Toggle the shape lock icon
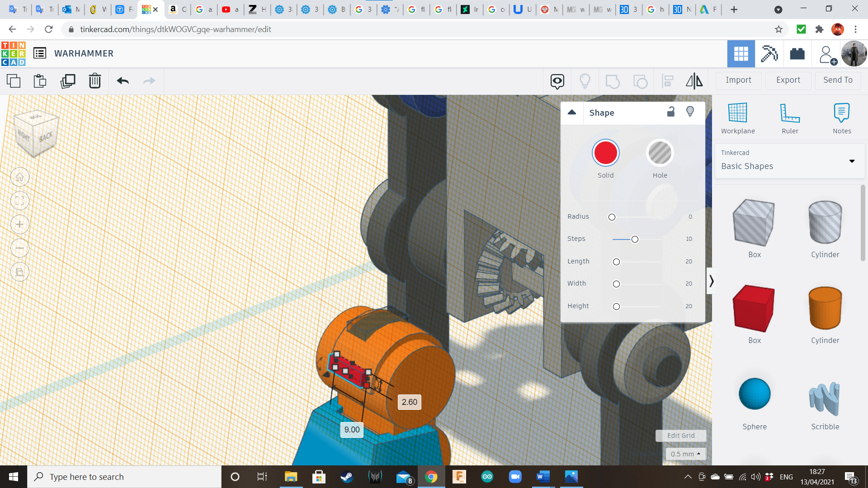868x488 pixels. point(671,112)
